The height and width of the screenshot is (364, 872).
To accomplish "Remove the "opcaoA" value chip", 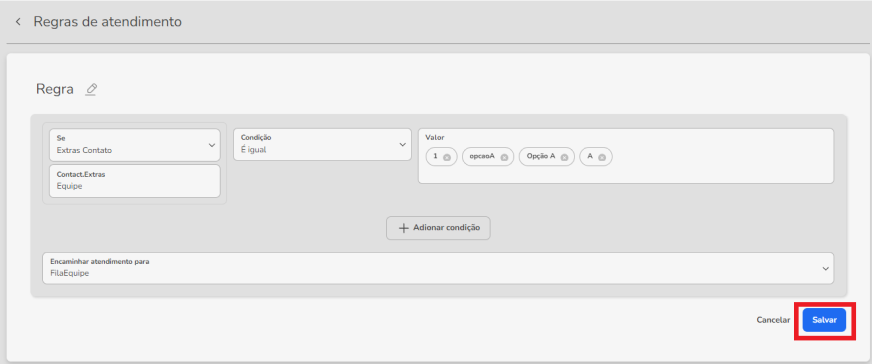I will [504, 157].
